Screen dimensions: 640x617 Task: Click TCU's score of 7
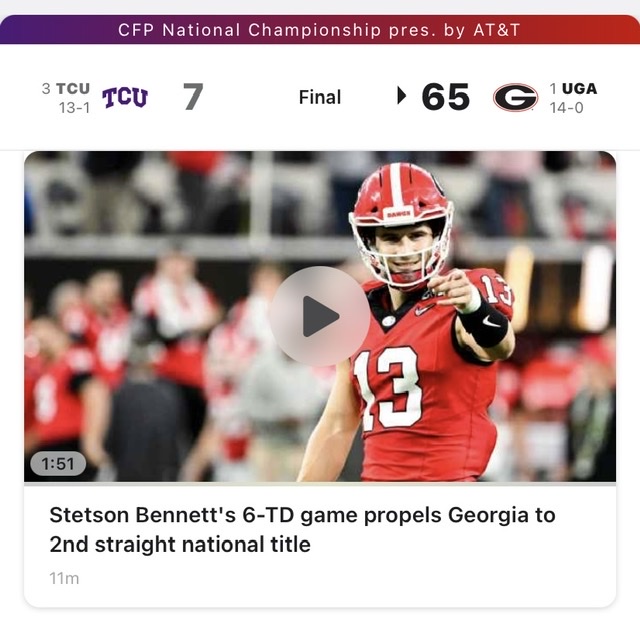(193, 97)
